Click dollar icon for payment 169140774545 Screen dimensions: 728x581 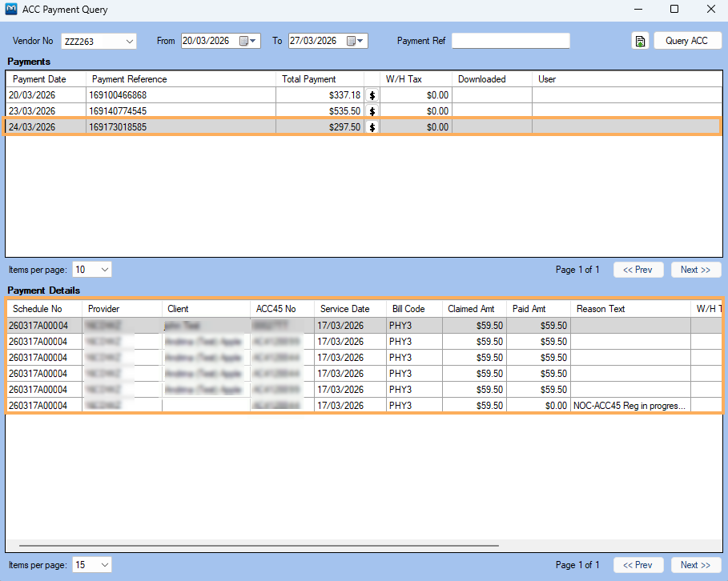pyautogui.click(x=372, y=111)
